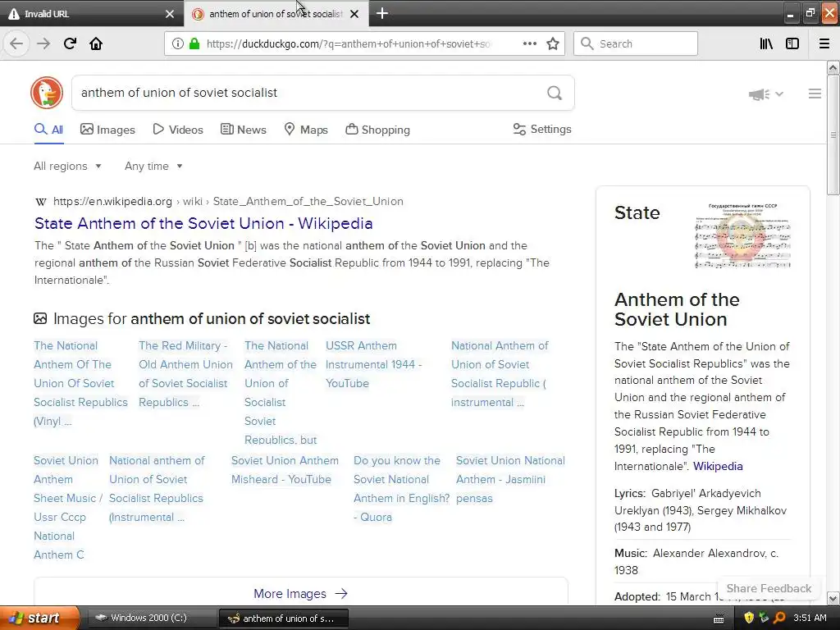Open page actions three-dots menu
840x630 pixels.
(529, 44)
